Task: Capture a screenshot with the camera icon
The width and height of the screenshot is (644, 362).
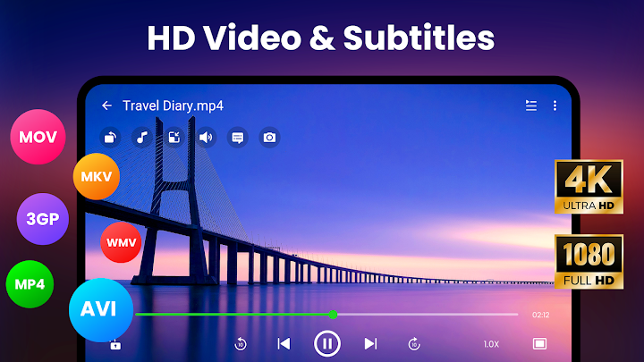Action: 269,138
